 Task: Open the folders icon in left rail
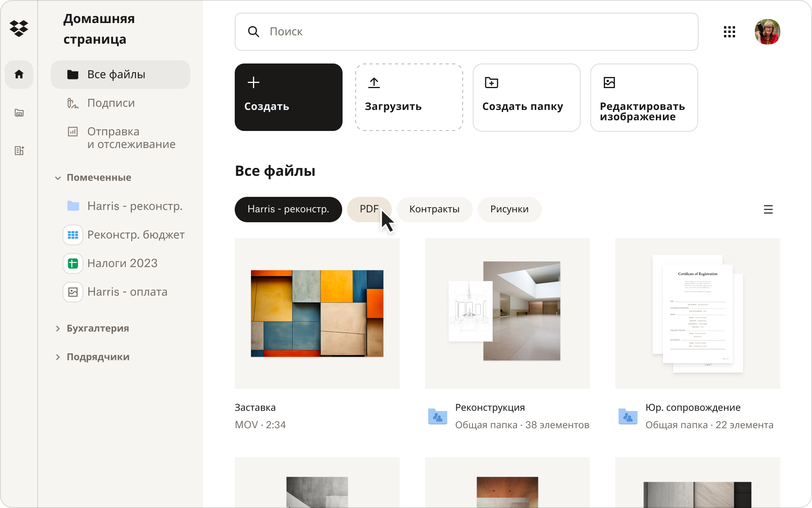coord(19,113)
